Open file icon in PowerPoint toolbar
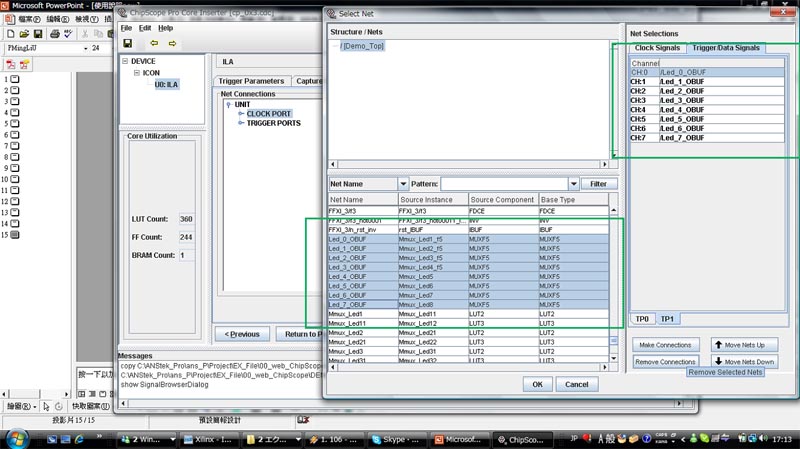The image size is (800, 449). pyautogui.click(x=24, y=34)
